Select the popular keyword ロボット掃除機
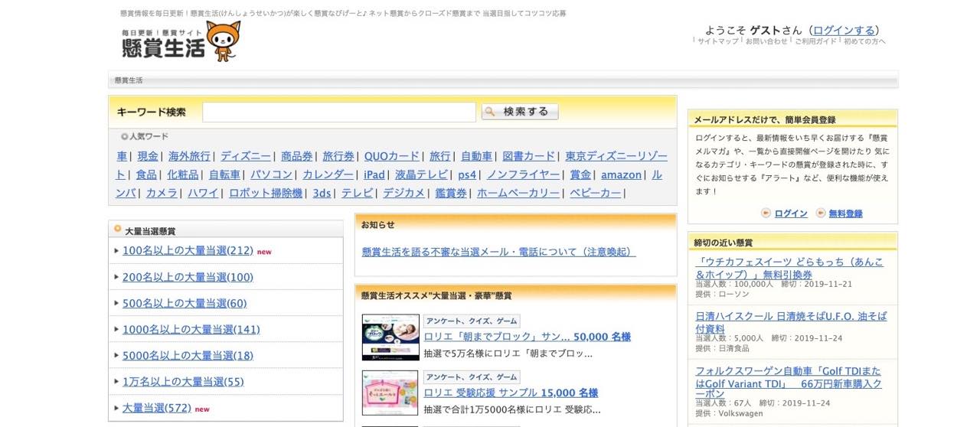The width and height of the screenshot is (980, 427). pos(266,193)
